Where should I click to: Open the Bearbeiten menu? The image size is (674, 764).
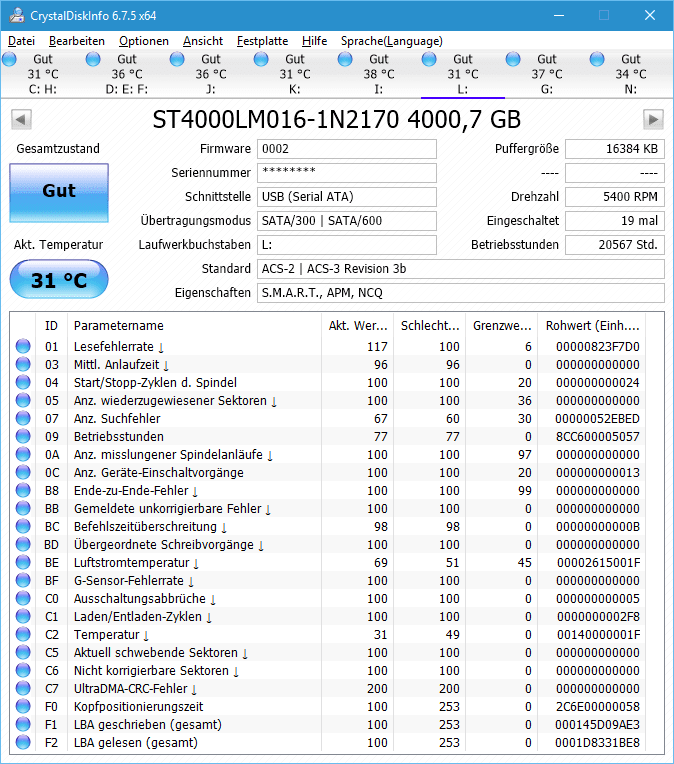(77, 41)
